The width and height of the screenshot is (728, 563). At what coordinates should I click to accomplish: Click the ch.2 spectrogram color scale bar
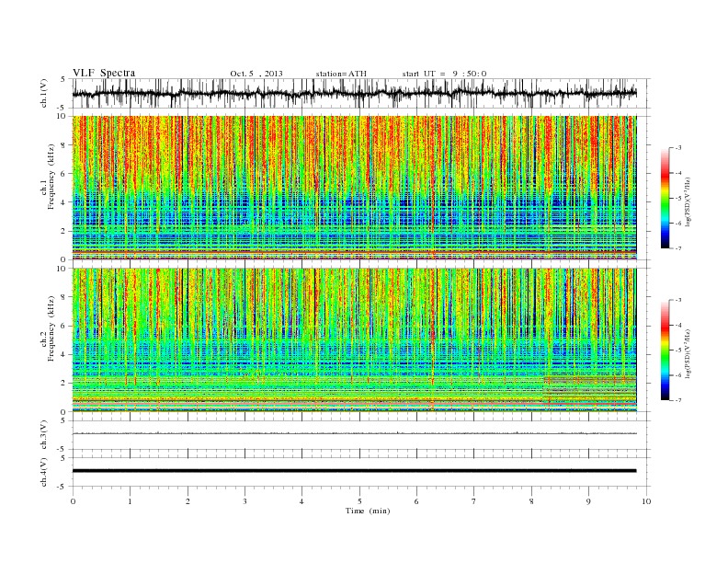pyautogui.click(x=665, y=350)
